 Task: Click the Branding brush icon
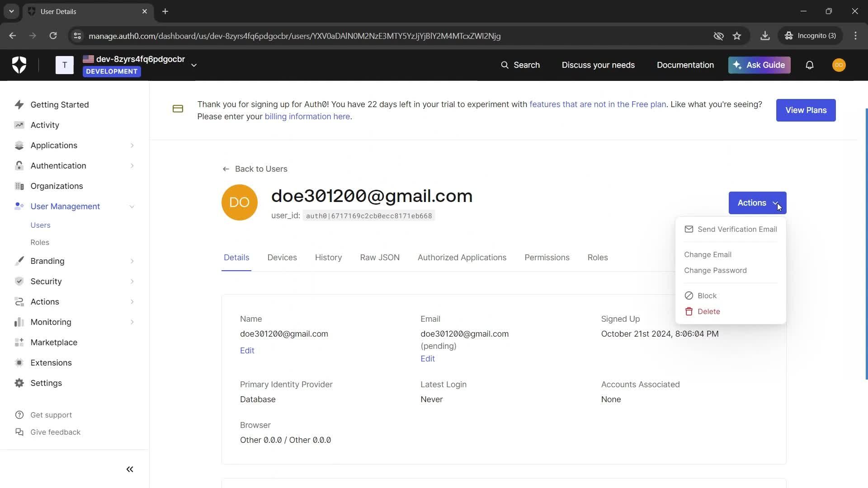click(x=19, y=261)
